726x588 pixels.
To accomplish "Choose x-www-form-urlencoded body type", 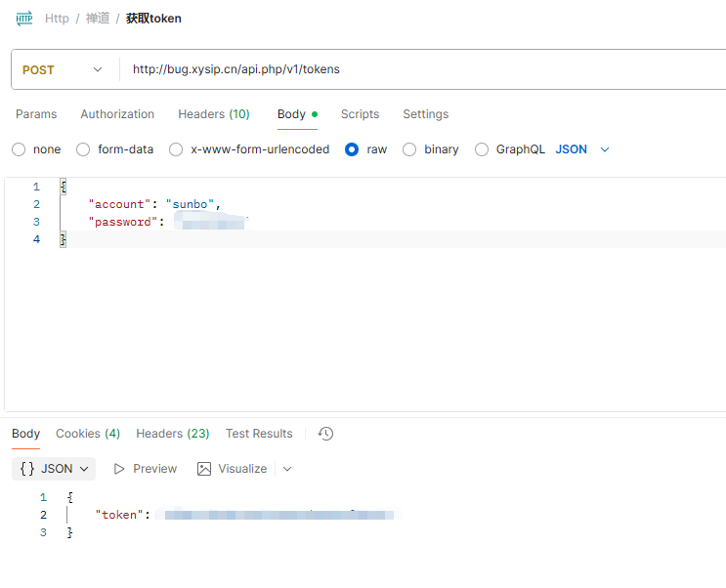I will pyautogui.click(x=176, y=149).
